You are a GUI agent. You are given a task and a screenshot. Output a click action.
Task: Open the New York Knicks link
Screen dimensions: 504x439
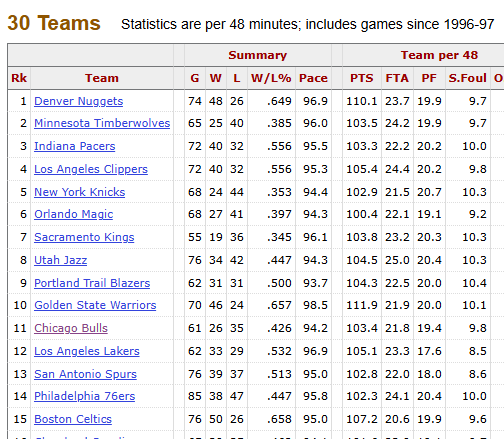tap(80, 192)
